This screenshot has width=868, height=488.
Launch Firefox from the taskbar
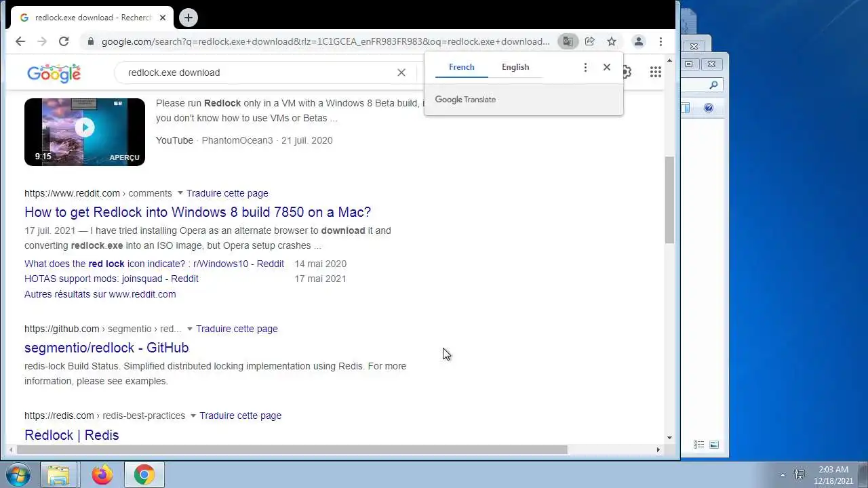tap(102, 474)
